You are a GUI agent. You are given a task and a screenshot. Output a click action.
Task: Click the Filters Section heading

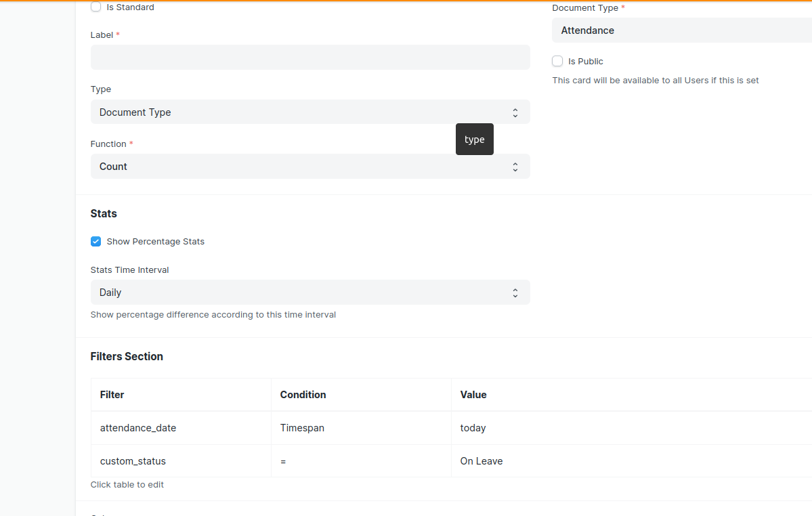tap(127, 357)
